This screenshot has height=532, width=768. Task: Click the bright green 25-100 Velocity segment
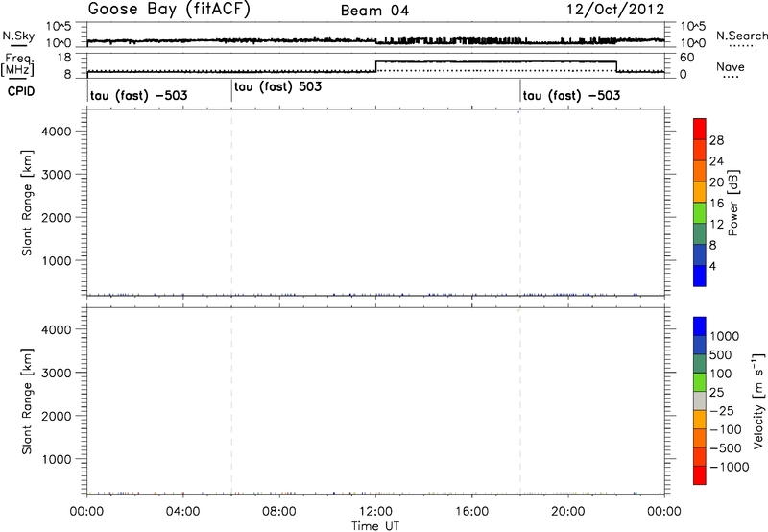tap(700, 382)
